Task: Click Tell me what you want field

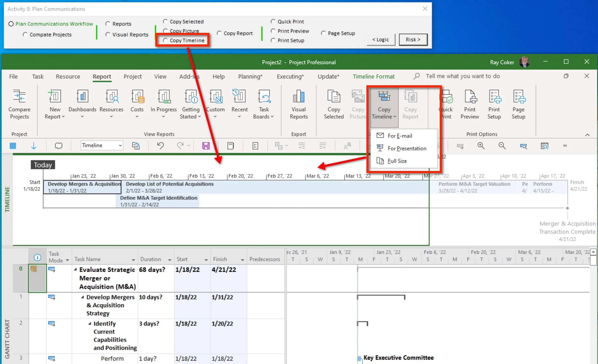Action: [463, 76]
